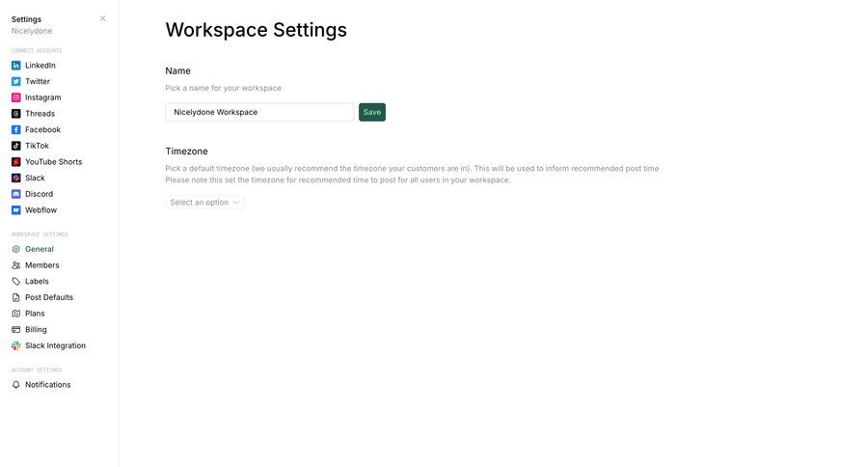Click the Name section label
Viewport: 868px width, 467px height.
[x=177, y=70]
